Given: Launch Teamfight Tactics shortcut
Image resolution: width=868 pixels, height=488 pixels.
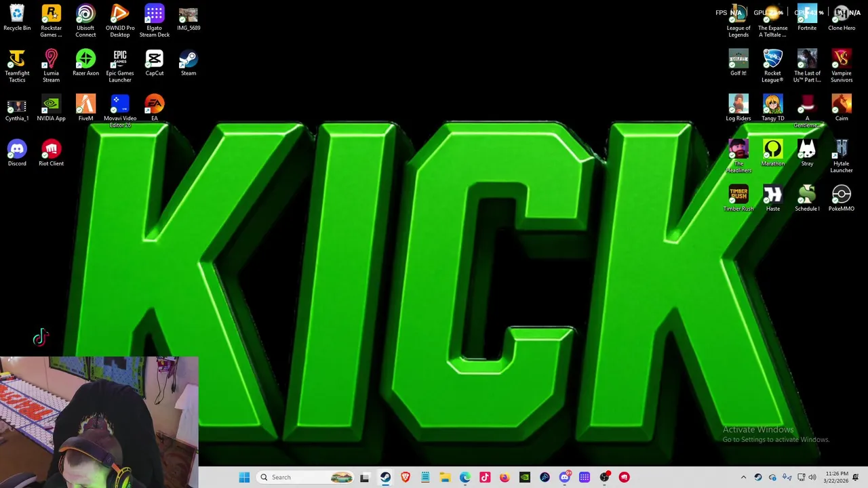Looking at the screenshot, I should click(x=17, y=66).
